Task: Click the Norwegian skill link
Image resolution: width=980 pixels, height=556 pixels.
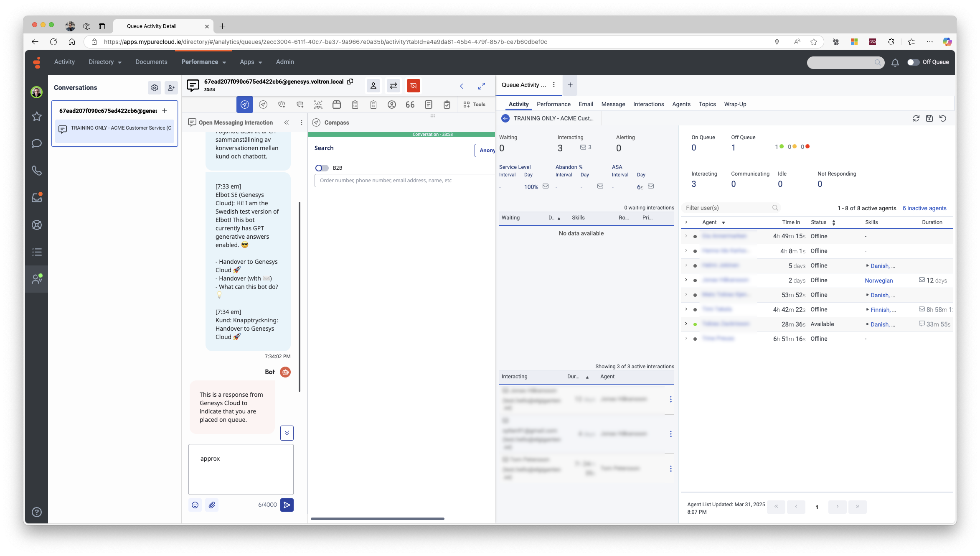Action: point(878,281)
